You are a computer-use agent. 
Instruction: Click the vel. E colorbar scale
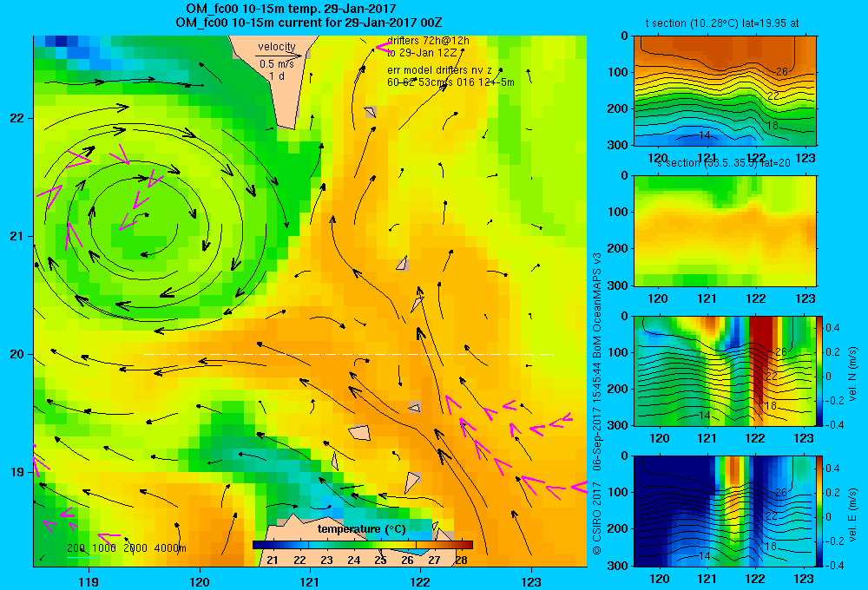[820, 511]
